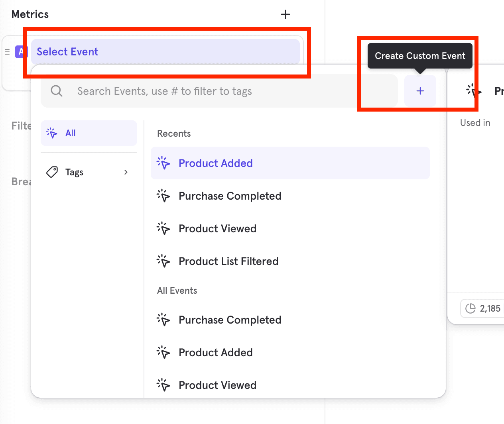Expand the Tags submenu chevron
Screen dimensions: 504x424
click(x=126, y=172)
